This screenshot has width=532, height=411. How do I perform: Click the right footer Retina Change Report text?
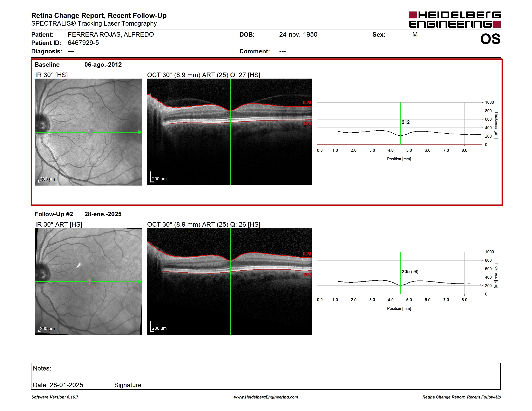pyautogui.click(x=461, y=397)
